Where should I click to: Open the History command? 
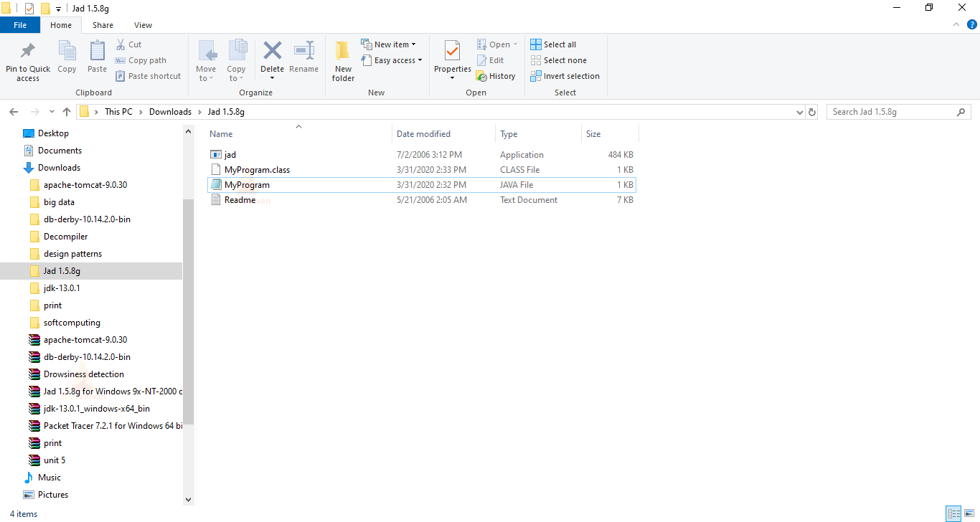[496, 76]
